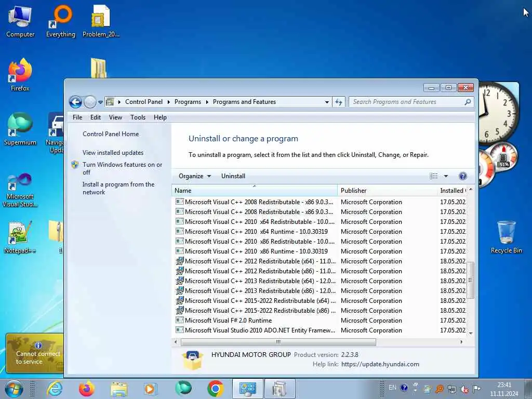Open the Computer desktop icon

pyautogui.click(x=20, y=22)
